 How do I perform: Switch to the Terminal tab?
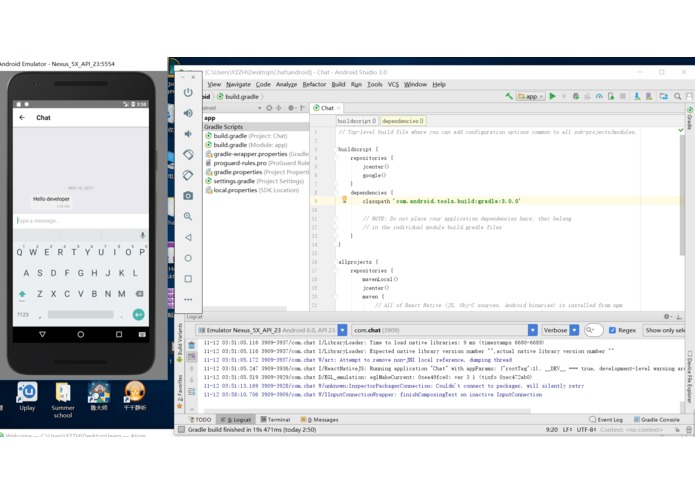(x=275, y=420)
